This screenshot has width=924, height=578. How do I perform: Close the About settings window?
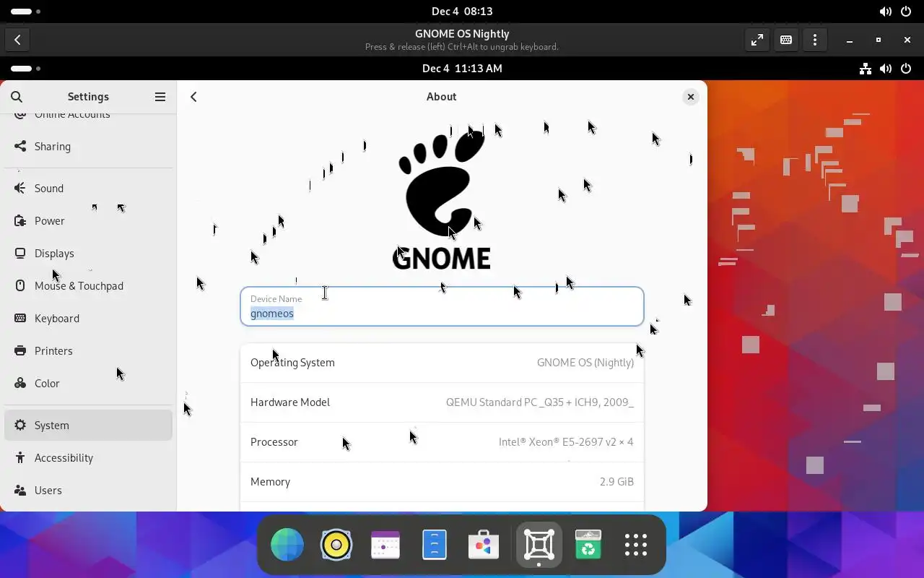pyautogui.click(x=691, y=97)
